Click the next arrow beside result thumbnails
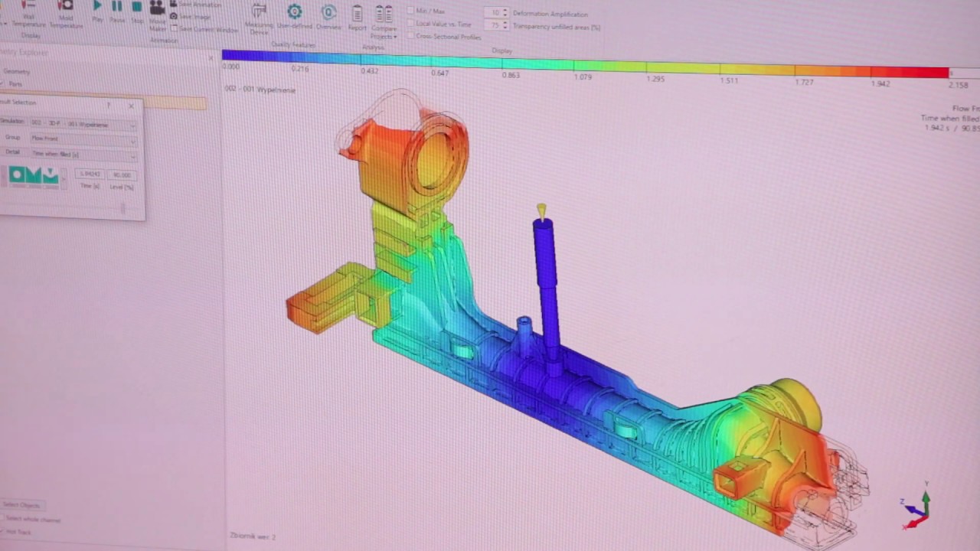Screen dimensions: 980x551 tap(64, 178)
